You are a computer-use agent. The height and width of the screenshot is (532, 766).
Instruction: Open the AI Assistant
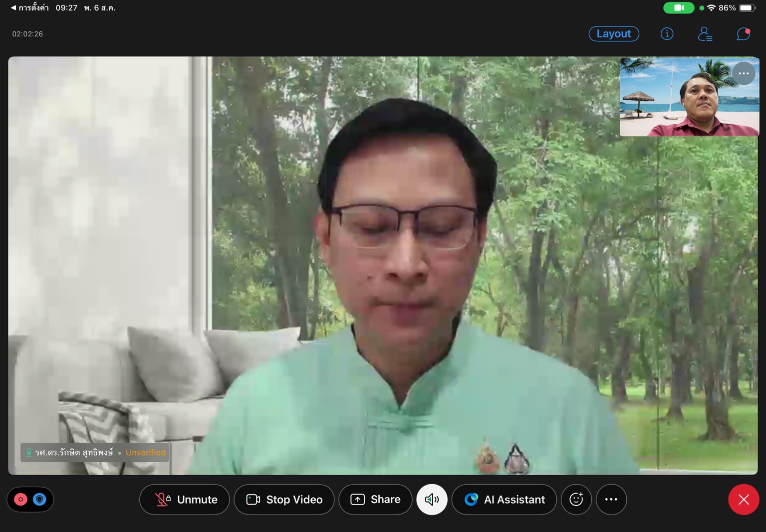(x=504, y=499)
